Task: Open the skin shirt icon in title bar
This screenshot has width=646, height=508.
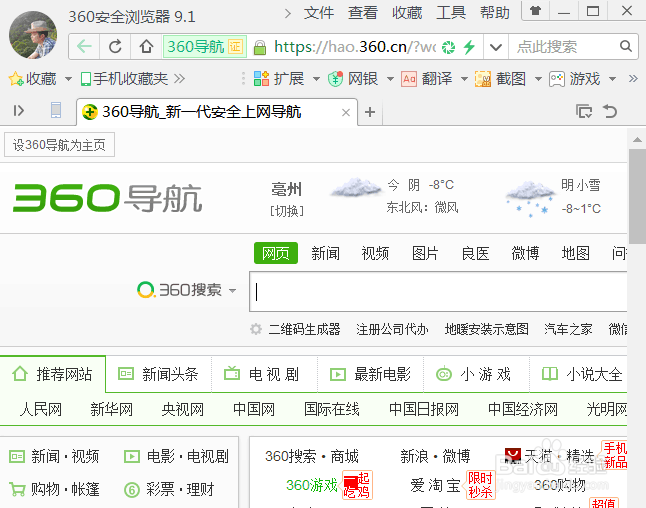Action: click(535, 10)
